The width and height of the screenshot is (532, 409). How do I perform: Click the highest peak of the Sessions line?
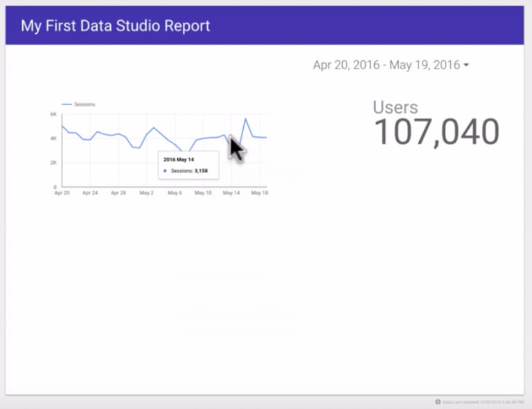[x=245, y=119]
